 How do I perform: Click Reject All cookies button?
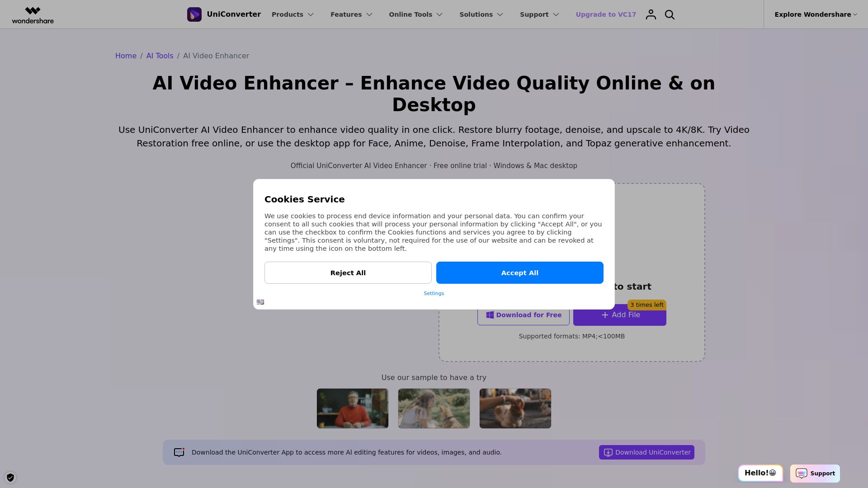pos(348,272)
